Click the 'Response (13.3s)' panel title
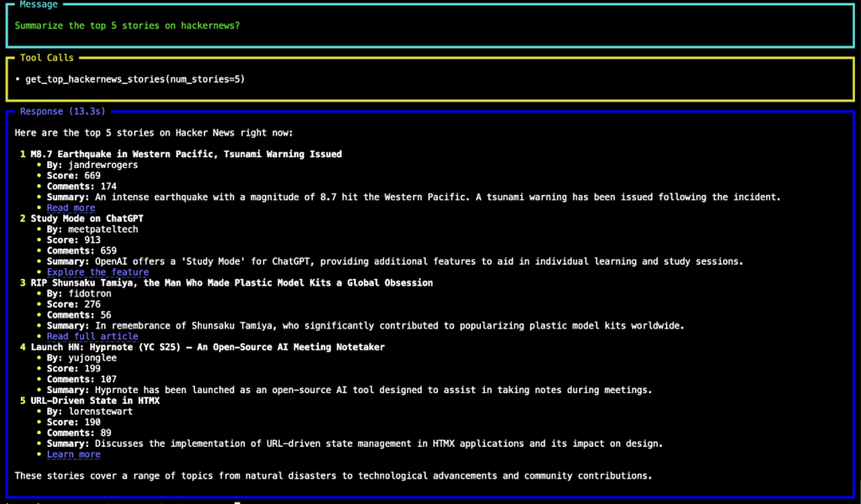The height and width of the screenshot is (504, 861). click(62, 112)
